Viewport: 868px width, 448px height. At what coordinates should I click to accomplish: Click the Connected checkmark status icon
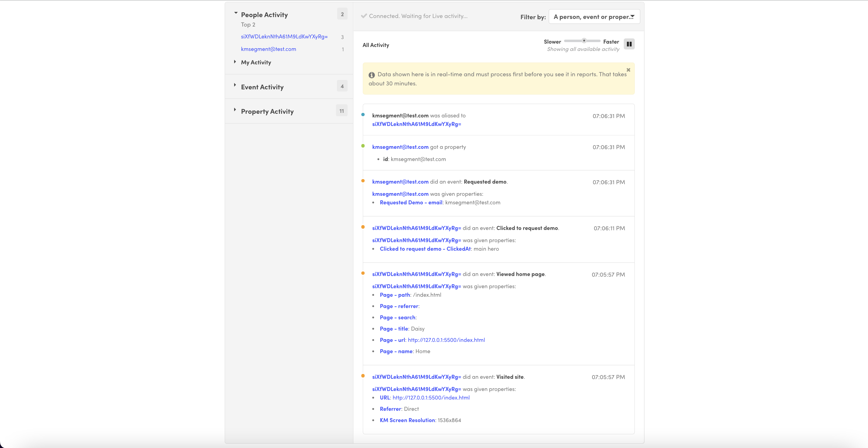pos(364,16)
